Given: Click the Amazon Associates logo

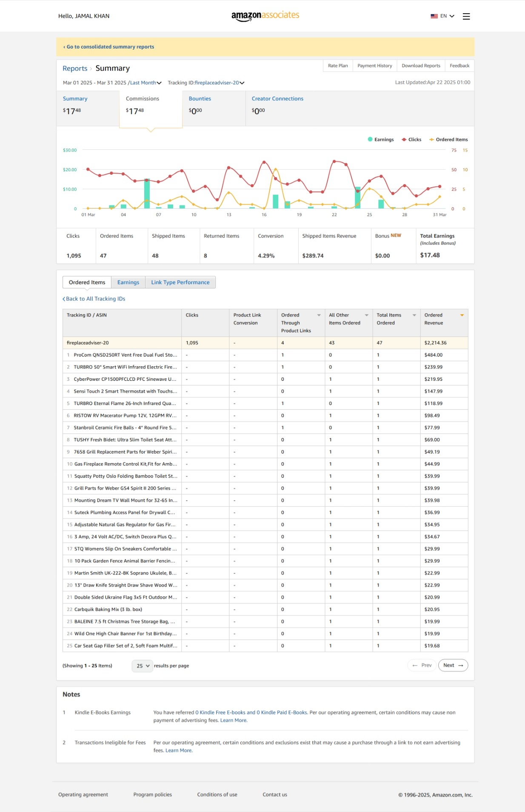Looking at the screenshot, I should tap(265, 16).
